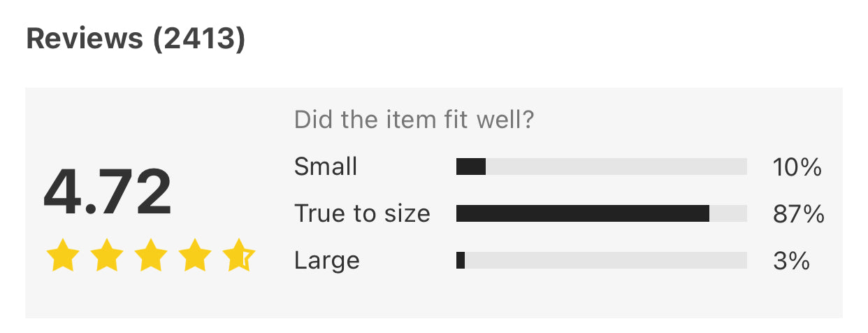Viewport: 868px width, 333px height.
Task: Click the 4.72 average rating score
Action: point(107,192)
